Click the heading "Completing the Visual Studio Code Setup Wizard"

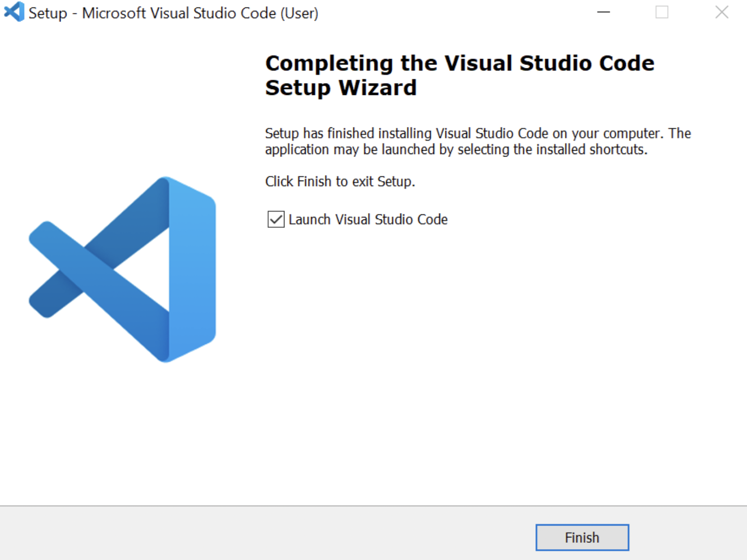(460, 75)
